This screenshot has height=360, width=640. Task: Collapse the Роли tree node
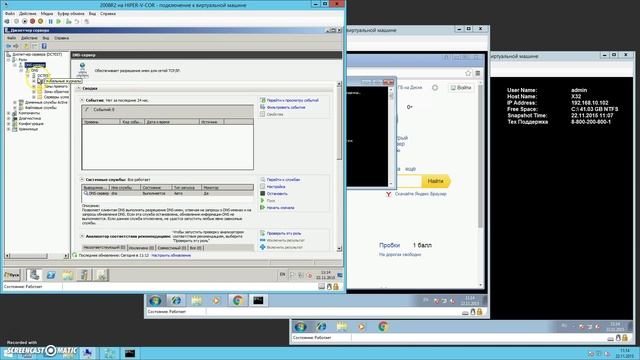point(9,60)
